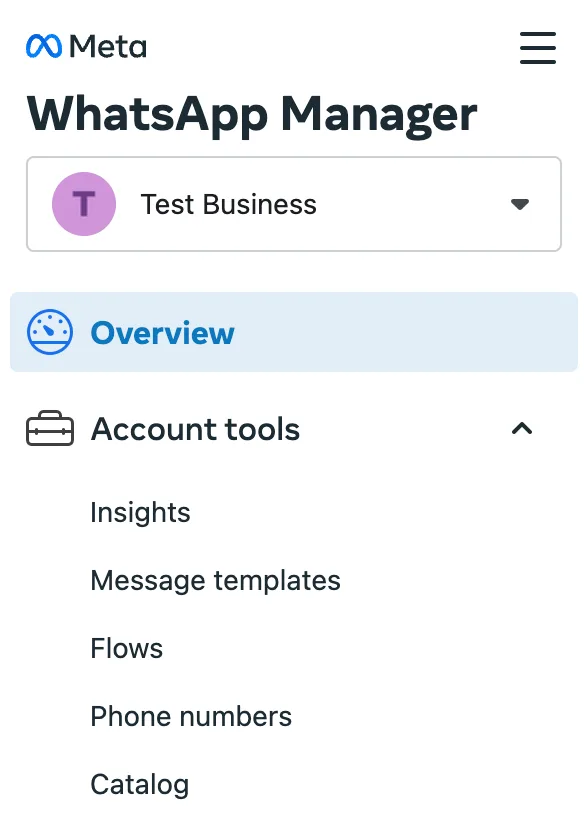Click the Account tools briefcase icon
The height and width of the screenshot is (830, 584).
[x=48, y=428]
